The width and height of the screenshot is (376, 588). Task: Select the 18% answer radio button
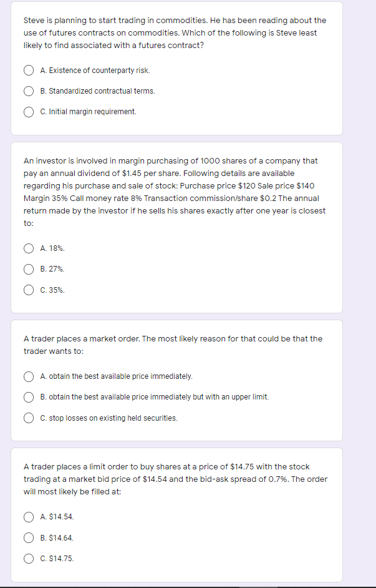(x=29, y=248)
